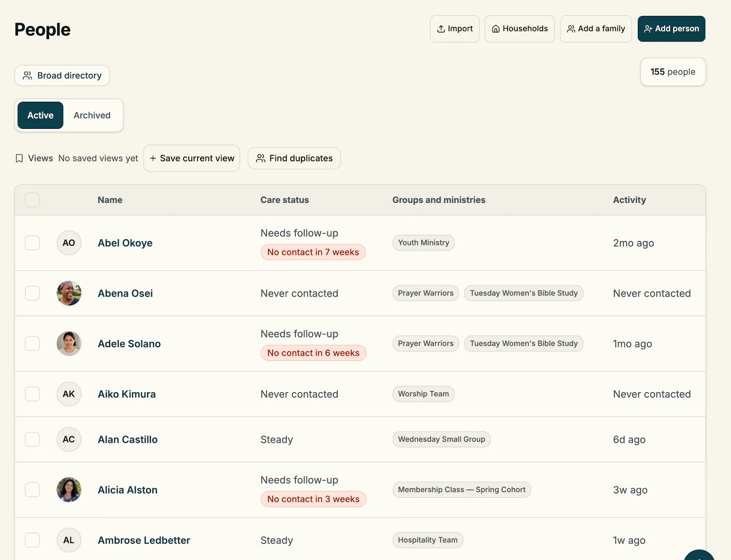
Task: Check the box for Aiko Kimura
Action: tap(32, 394)
